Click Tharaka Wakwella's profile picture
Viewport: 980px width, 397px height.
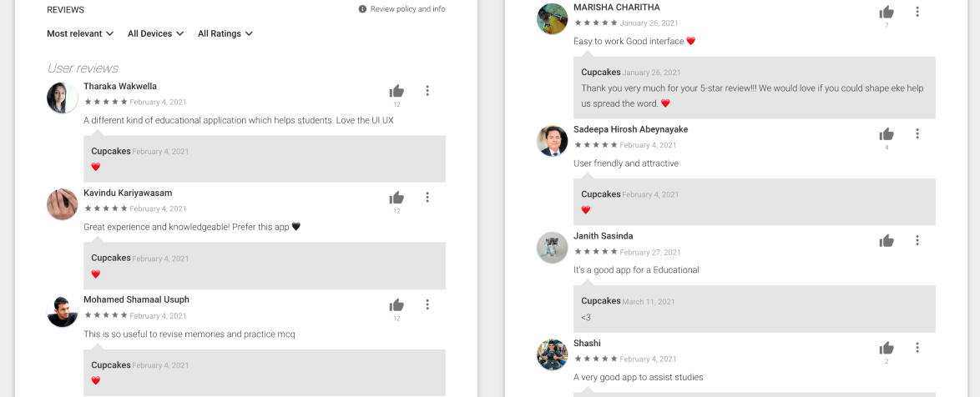click(63, 98)
